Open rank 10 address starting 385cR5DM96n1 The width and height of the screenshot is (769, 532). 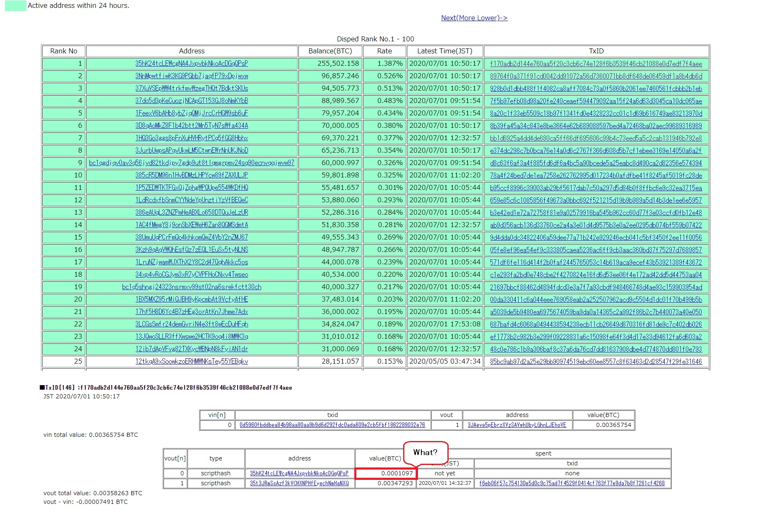point(192,175)
